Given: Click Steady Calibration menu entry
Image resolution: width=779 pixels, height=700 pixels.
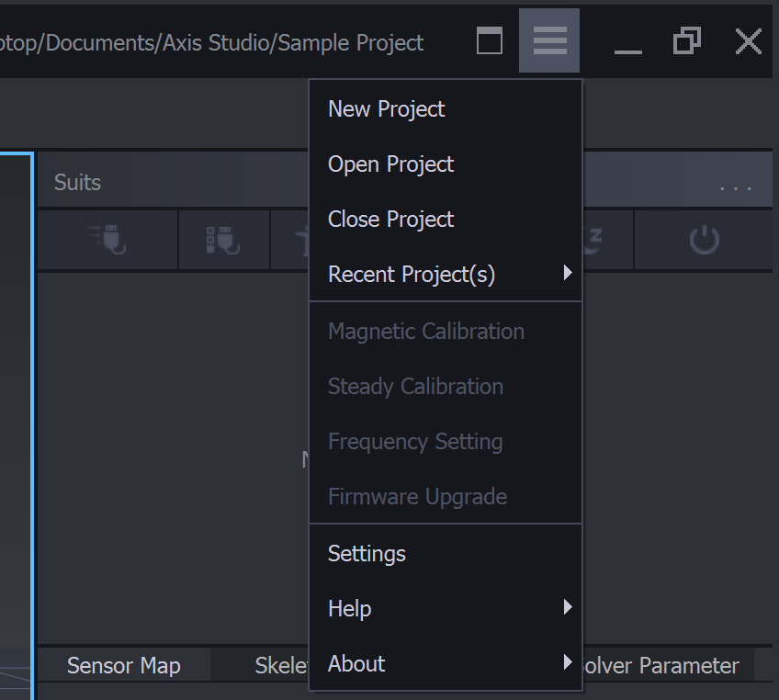Looking at the screenshot, I should pos(415,386).
